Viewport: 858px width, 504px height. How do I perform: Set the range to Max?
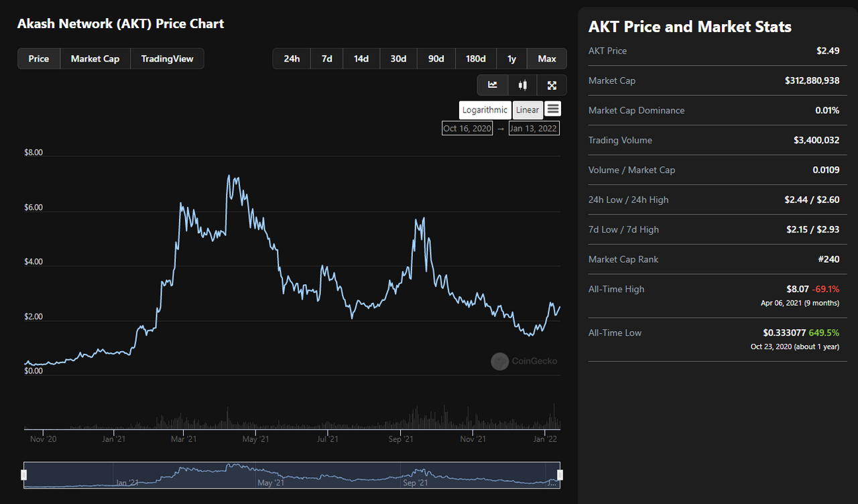[x=547, y=59]
